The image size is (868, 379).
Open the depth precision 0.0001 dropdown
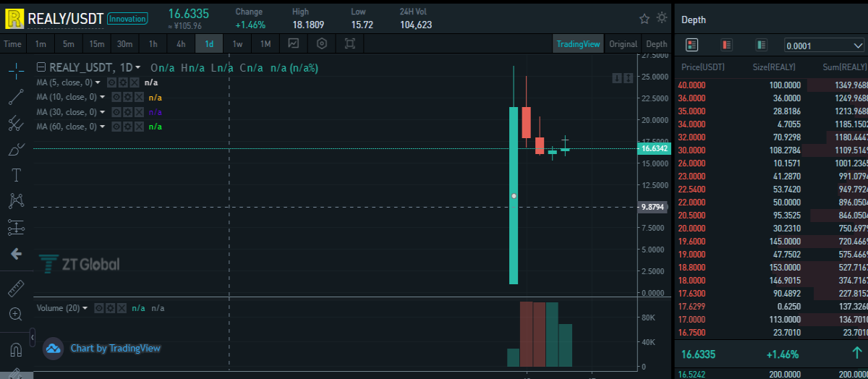(x=824, y=46)
